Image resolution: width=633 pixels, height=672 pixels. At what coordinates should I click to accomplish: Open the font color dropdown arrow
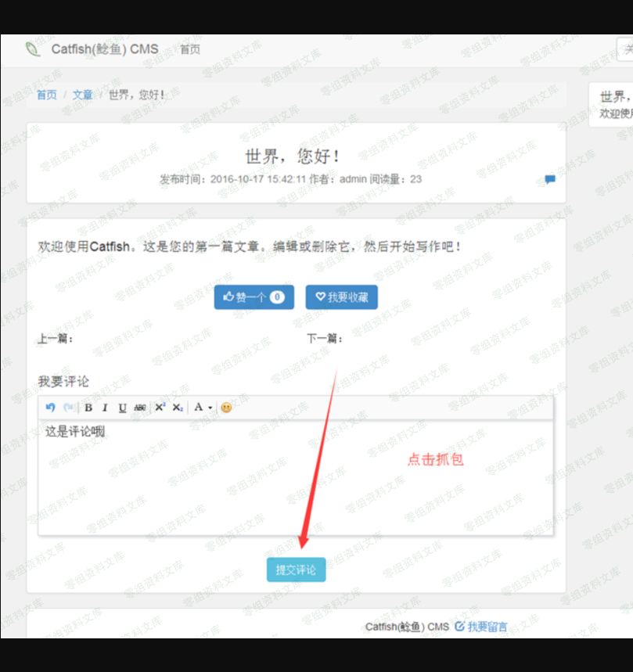[210, 408]
